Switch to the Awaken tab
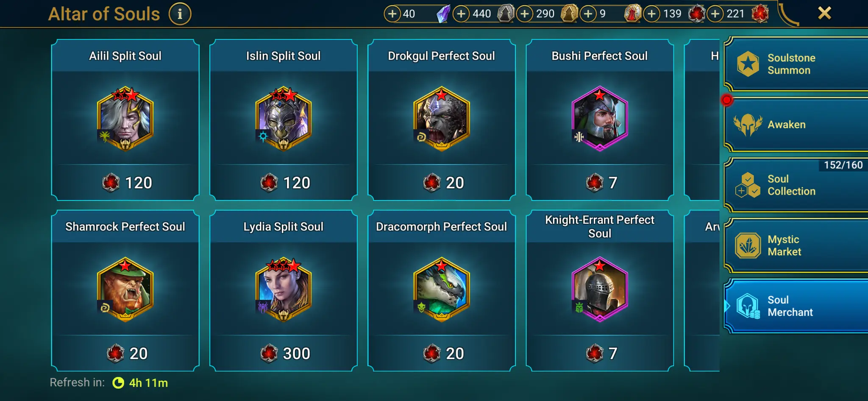The image size is (868, 401). coord(796,125)
